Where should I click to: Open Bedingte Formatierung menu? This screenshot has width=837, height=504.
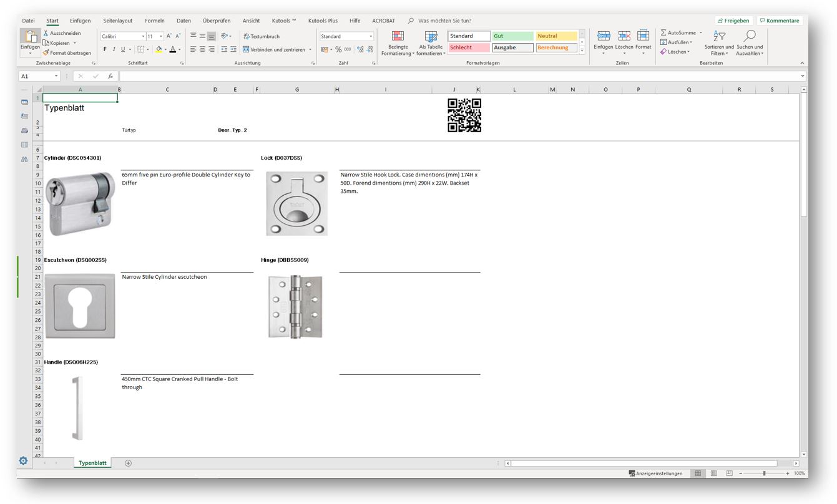point(398,43)
